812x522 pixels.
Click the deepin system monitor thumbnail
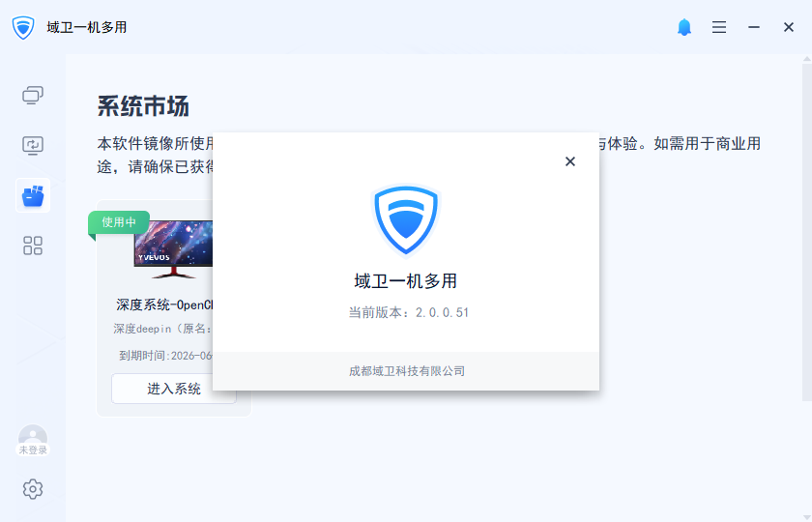pyautogui.click(x=173, y=249)
